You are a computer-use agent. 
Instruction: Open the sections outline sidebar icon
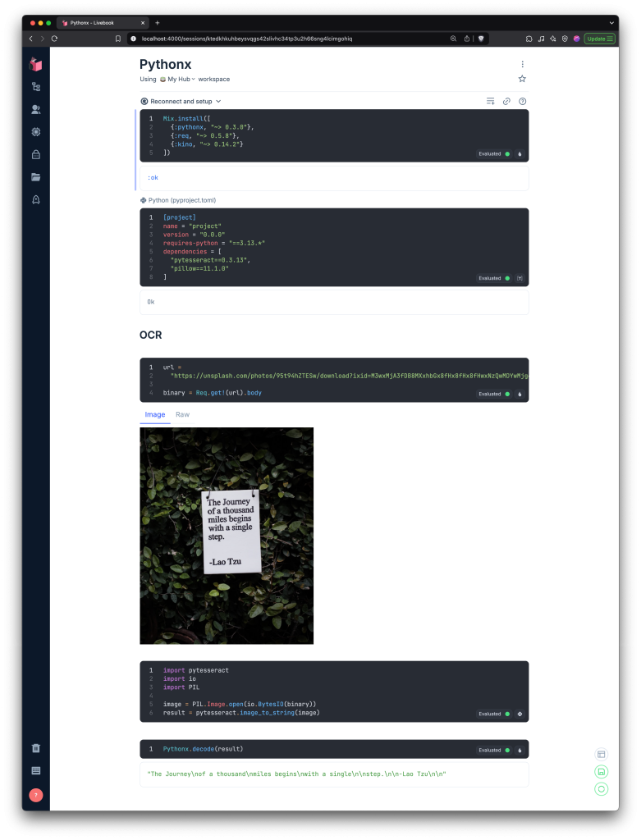36,86
